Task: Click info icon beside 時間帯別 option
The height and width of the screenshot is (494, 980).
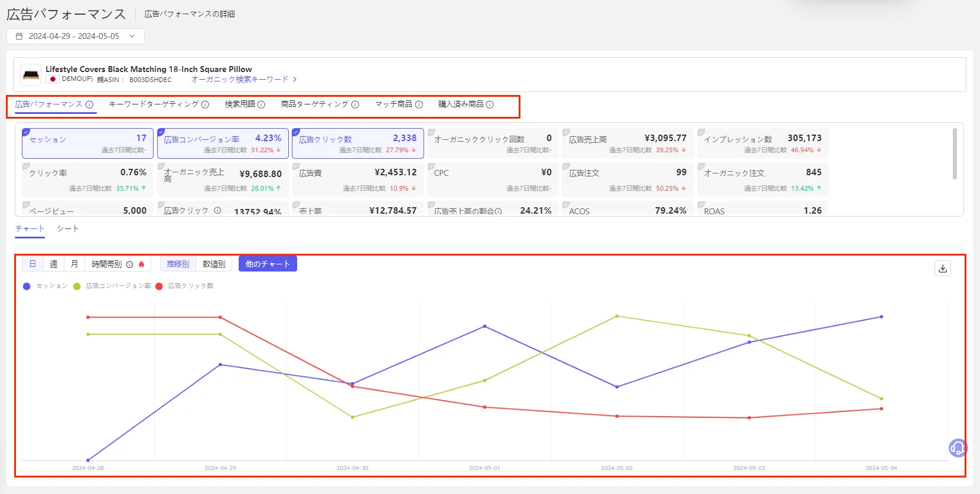Action: pyautogui.click(x=129, y=264)
